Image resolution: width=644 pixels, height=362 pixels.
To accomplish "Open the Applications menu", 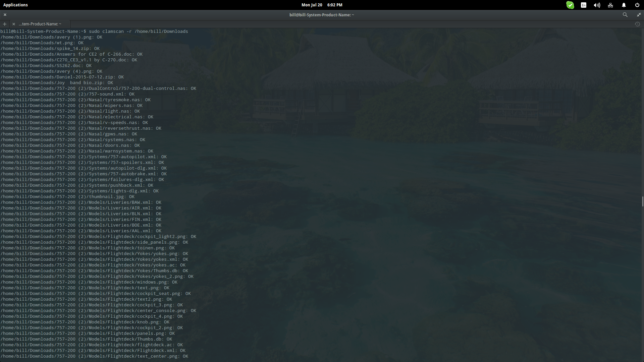I will pyautogui.click(x=15, y=5).
